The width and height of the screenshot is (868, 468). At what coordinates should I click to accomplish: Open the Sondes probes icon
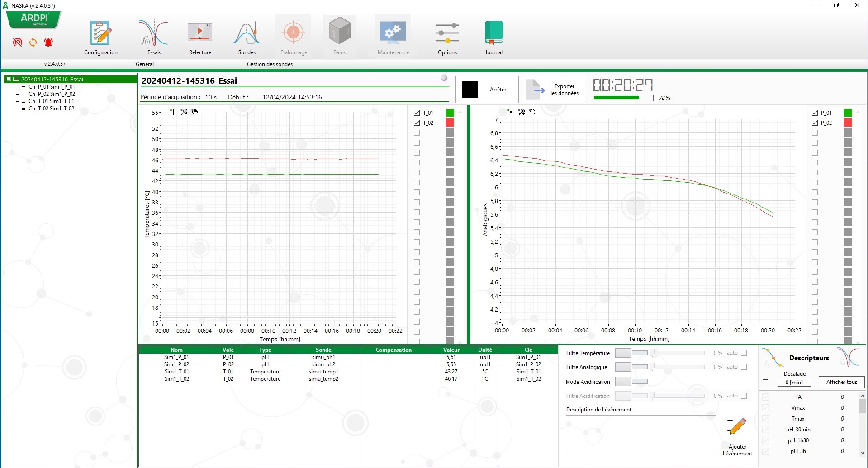[x=247, y=33]
